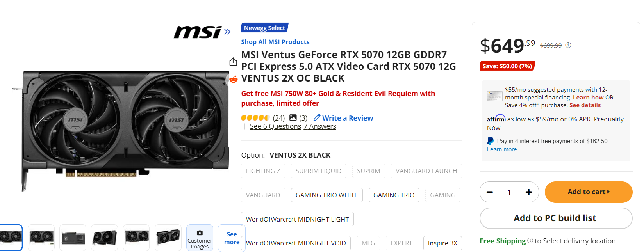Select the GAMING TRIO WHITE option

pyautogui.click(x=326, y=195)
